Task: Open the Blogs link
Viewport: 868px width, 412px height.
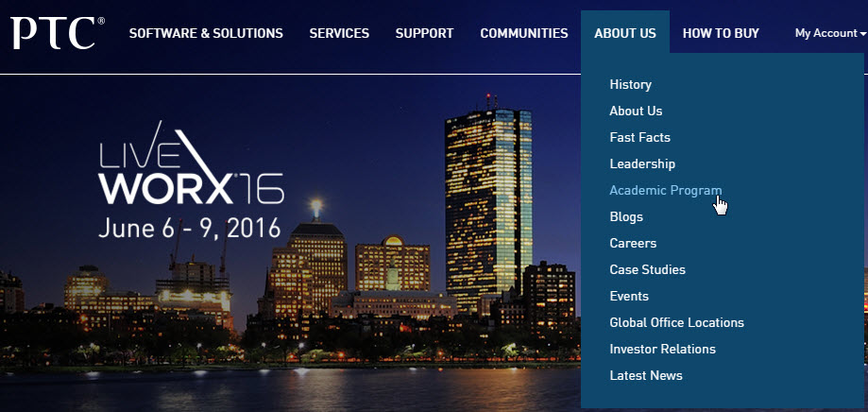Action: pyautogui.click(x=626, y=217)
